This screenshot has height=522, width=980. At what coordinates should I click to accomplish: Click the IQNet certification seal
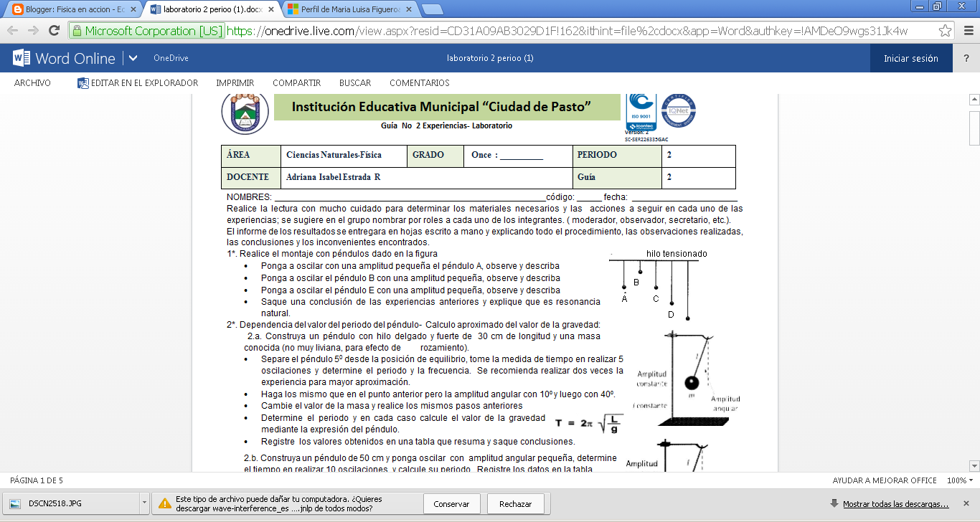click(x=678, y=111)
